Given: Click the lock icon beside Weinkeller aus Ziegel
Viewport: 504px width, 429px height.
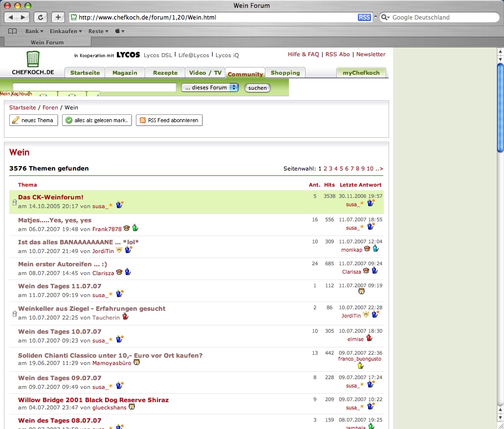Looking at the screenshot, I should 14,313.
